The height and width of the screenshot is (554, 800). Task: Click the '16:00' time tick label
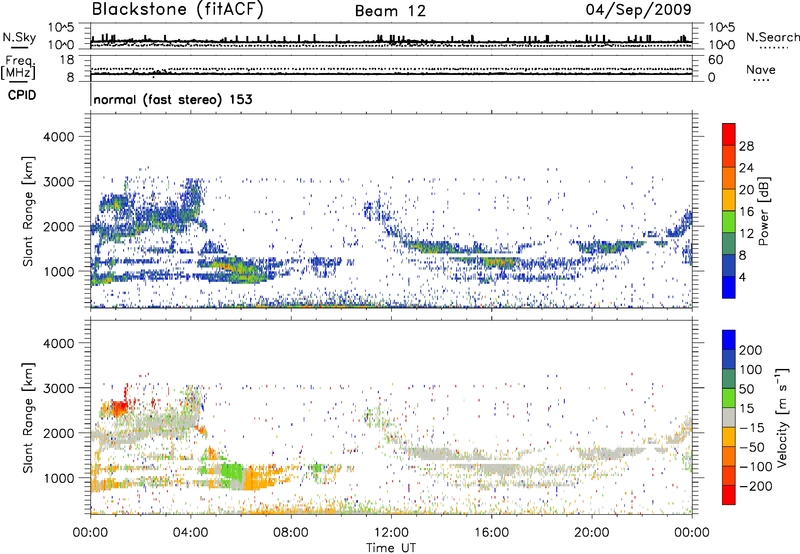(x=491, y=533)
